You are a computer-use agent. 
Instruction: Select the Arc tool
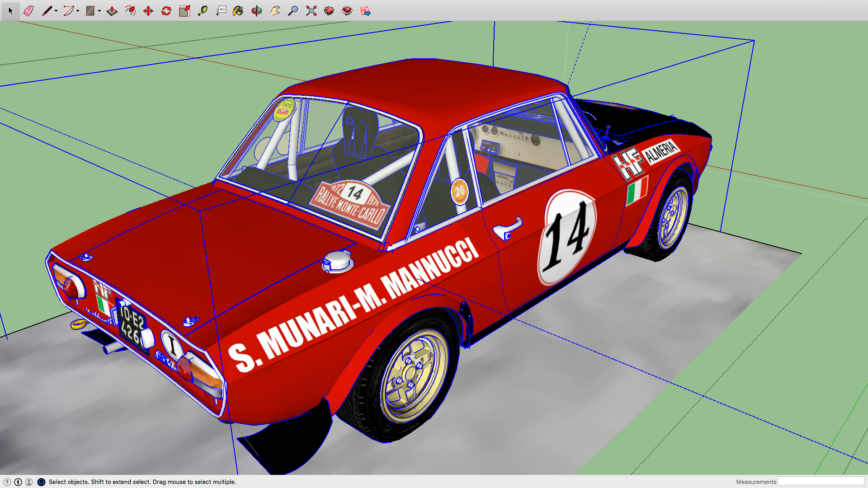click(x=68, y=11)
